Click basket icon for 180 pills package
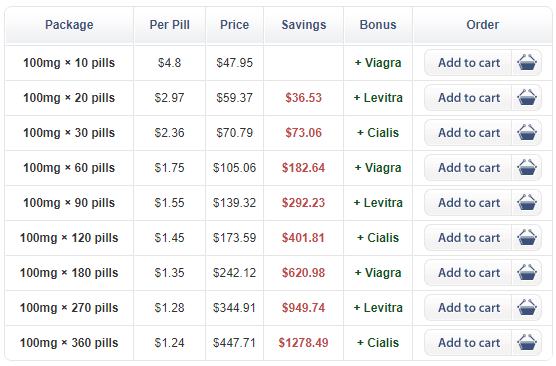Screen dimensions: 556x366 click(527, 273)
